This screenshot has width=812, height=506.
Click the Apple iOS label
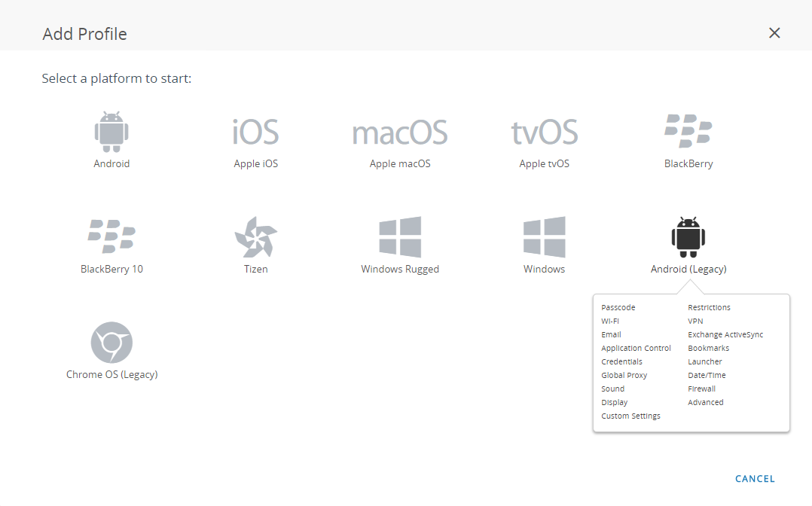[256, 163]
